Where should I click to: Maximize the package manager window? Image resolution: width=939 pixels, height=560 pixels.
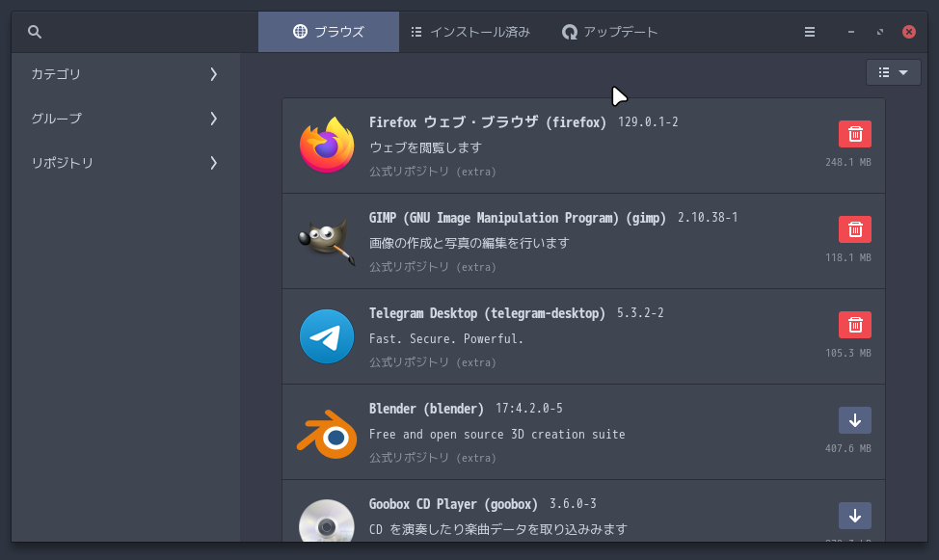point(880,32)
